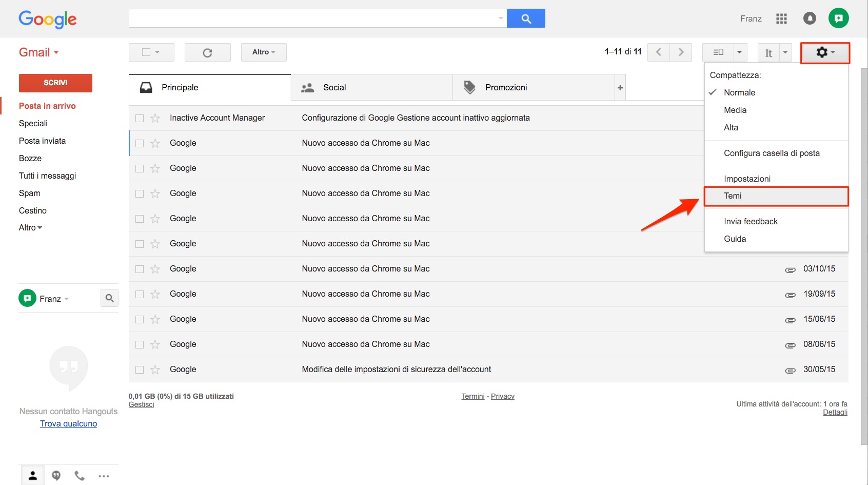Open the Franz Hangouts status dropdown

[66, 299]
